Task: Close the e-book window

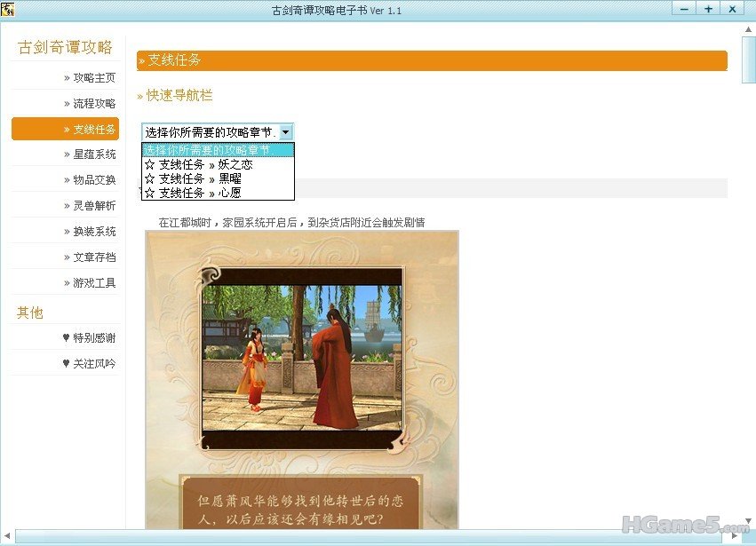Action: (732, 9)
